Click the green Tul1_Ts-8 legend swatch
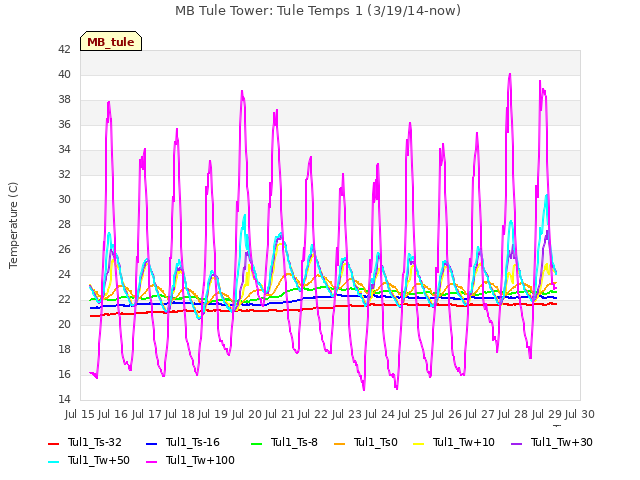Image resolution: width=640 pixels, height=480 pixels. [257, 444]
